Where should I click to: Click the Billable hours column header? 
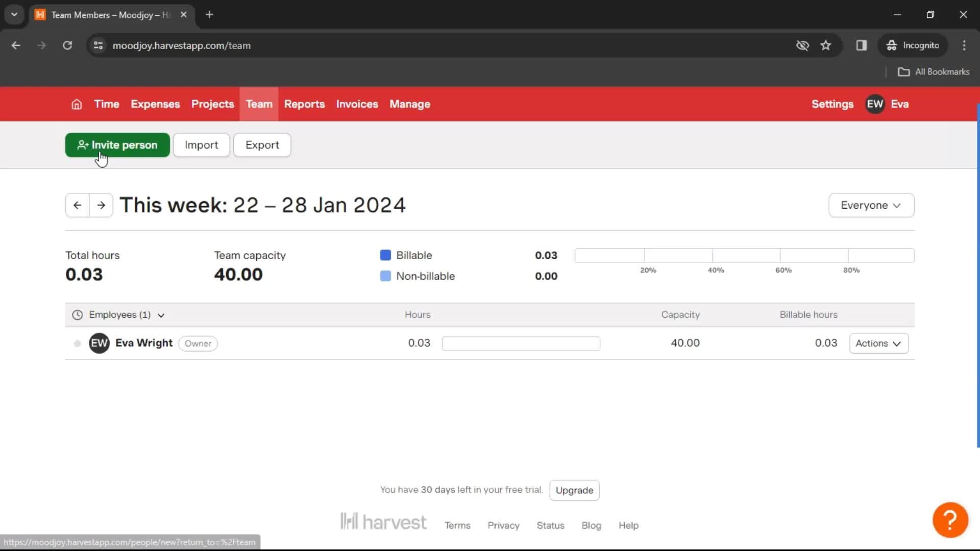coord(808,315)
